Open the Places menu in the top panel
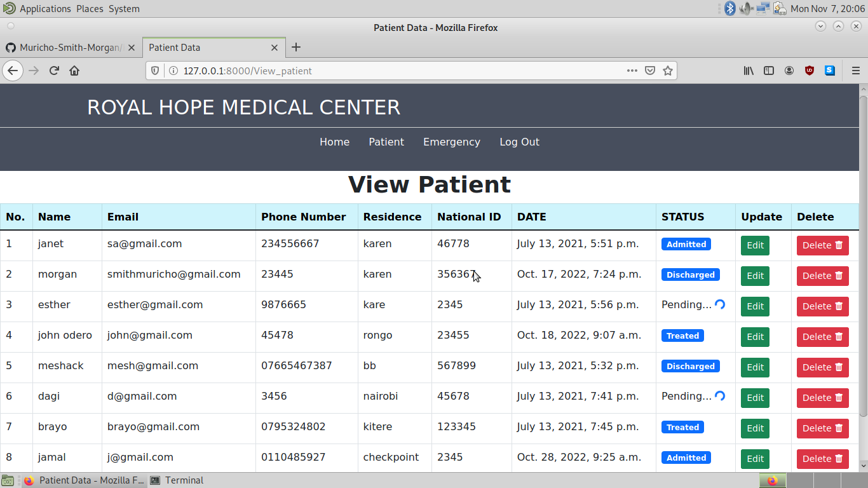 (x=90, y=8)
